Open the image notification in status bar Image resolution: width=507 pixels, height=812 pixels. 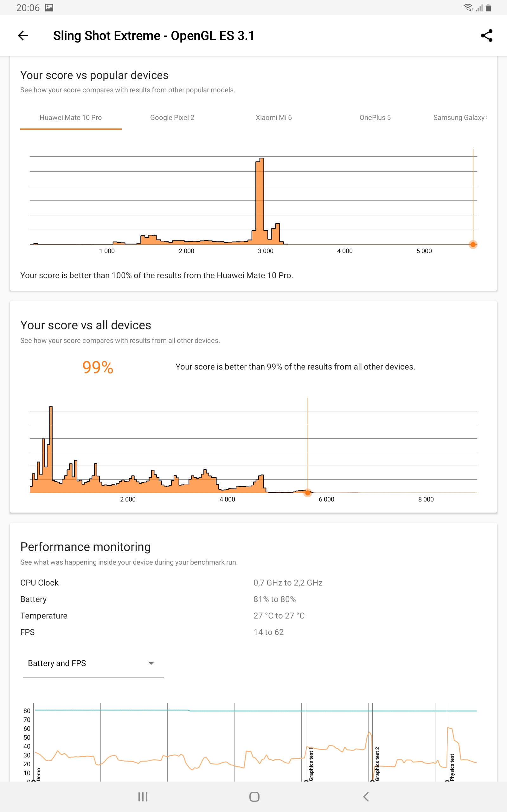click(x=49, y=8)
